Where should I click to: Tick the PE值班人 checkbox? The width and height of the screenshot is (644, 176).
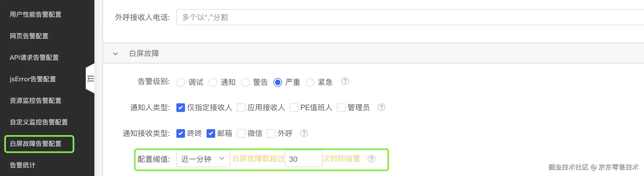(x=294, y=108)
